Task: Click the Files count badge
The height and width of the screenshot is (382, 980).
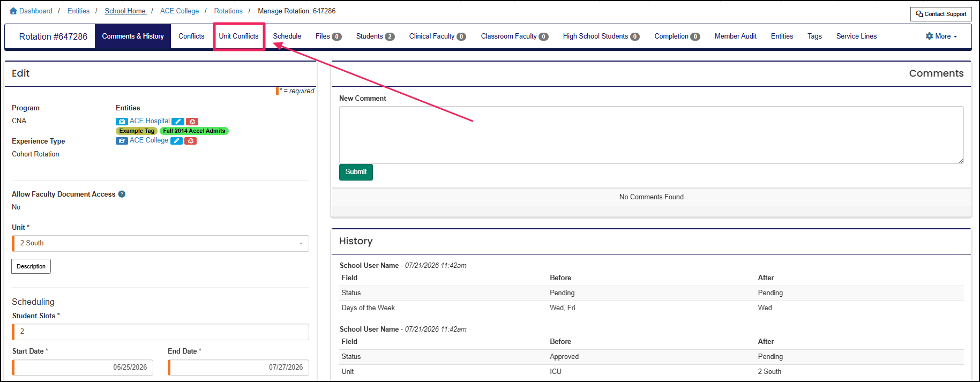Action: tap(336, 36)
